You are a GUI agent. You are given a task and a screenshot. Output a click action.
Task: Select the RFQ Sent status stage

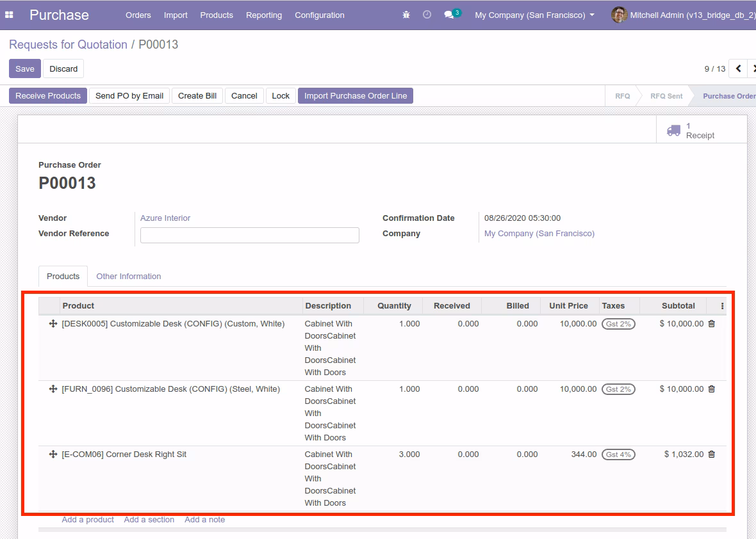coord(666,96)
